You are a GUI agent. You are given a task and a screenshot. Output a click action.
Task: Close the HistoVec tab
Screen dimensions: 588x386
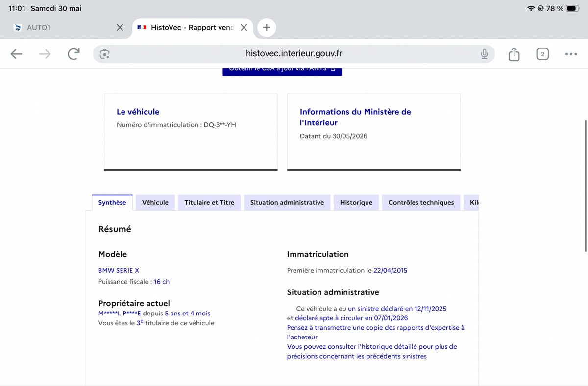point(244,27)
